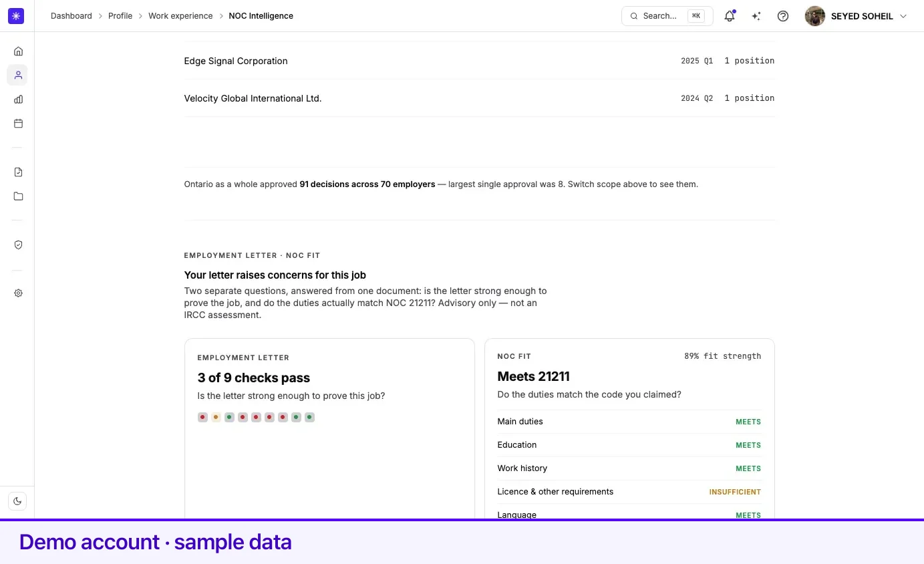The width and height of the screenshot is (924, 564).
Task: Open the help question mark icon
Action: point(783,16)
